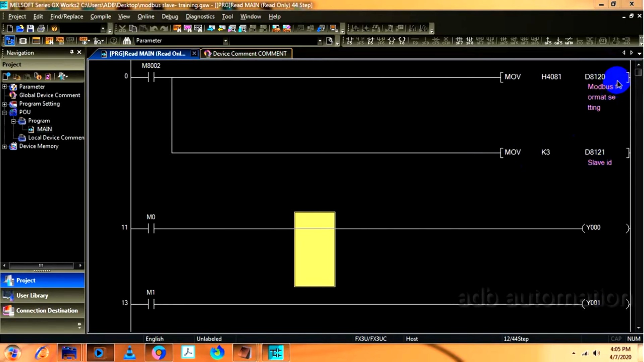644x362 pixels.
Task: Select the MOV K3 D8121 instruction
Action: point(565,153)
